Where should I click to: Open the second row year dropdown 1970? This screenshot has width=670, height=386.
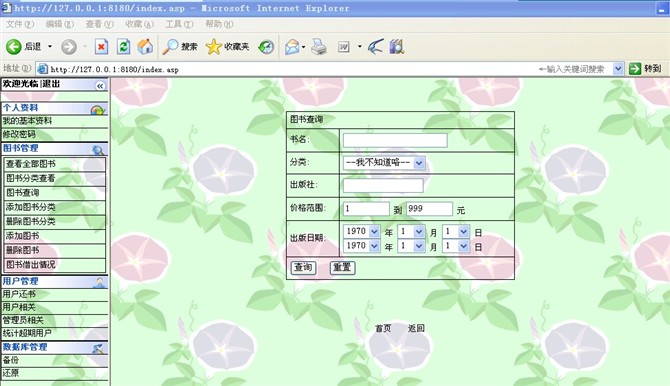coord(361,246)
